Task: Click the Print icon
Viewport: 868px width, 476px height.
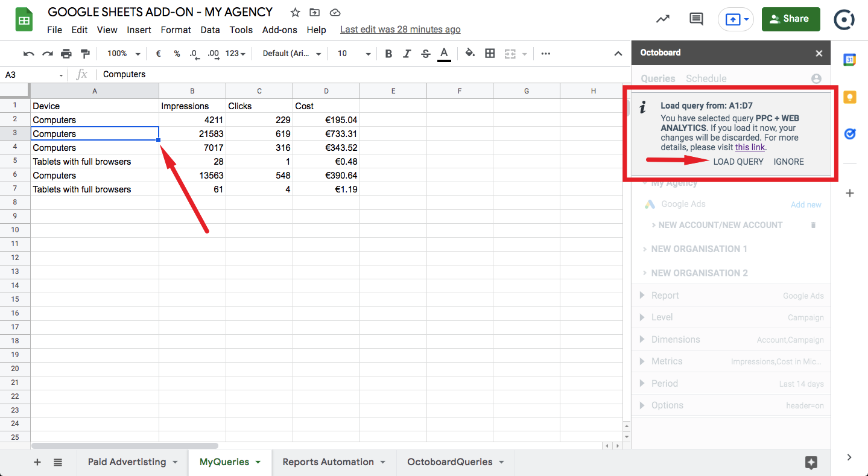Action: click(66, 54)
